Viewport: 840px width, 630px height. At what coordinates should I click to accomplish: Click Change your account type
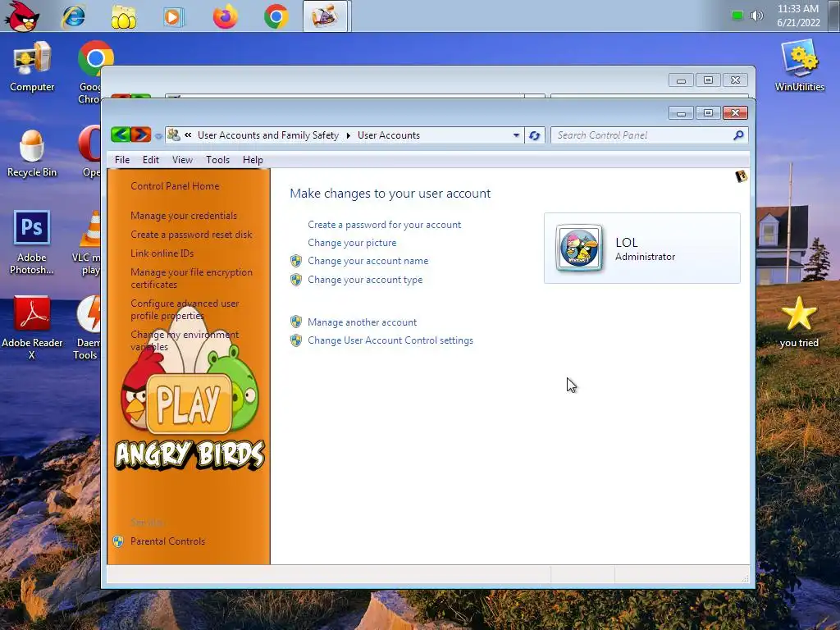click(x=365, y=280)
